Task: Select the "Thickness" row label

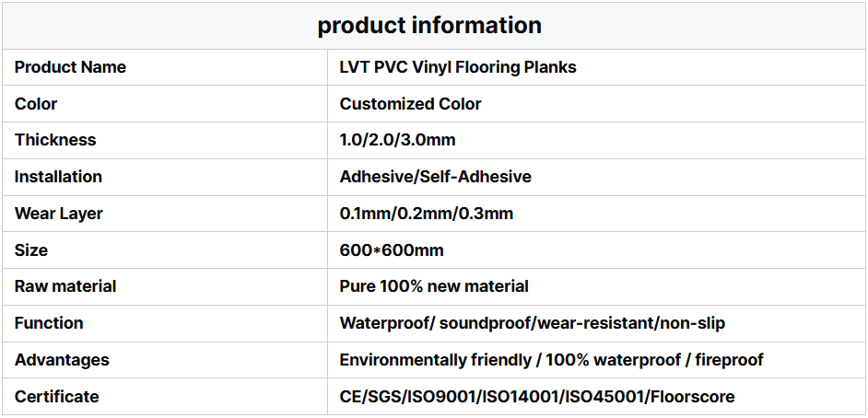Action: pos(55,140)
